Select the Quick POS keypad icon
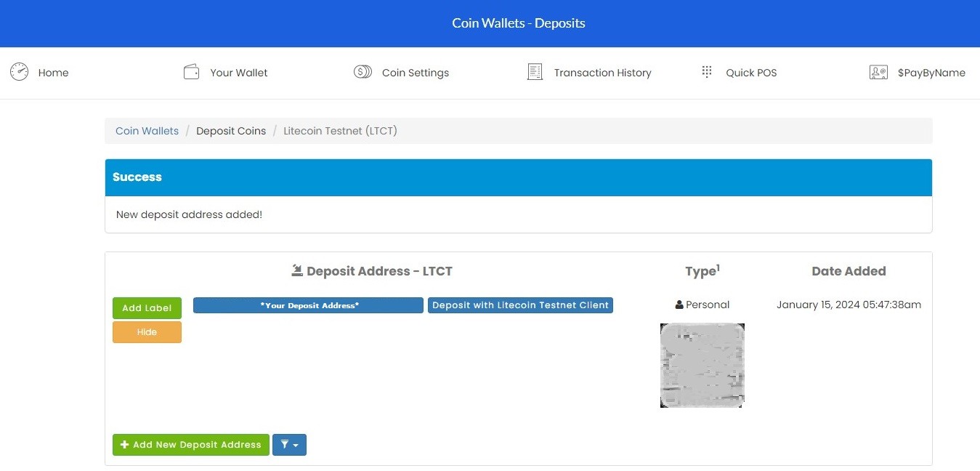 click(x=705, y=71)
